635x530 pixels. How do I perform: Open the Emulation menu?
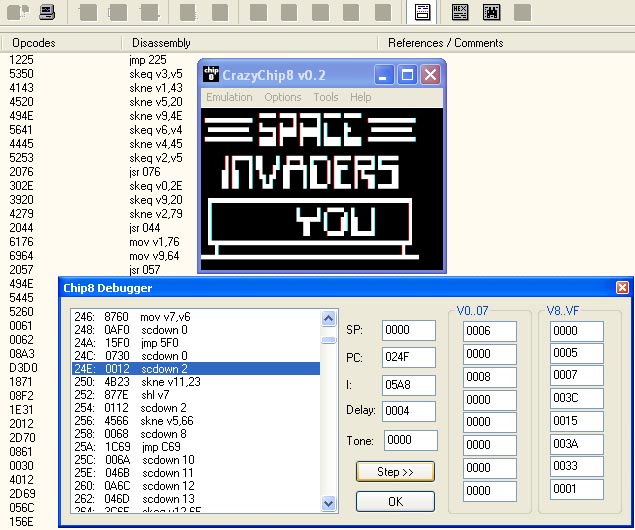coord(229,97)
